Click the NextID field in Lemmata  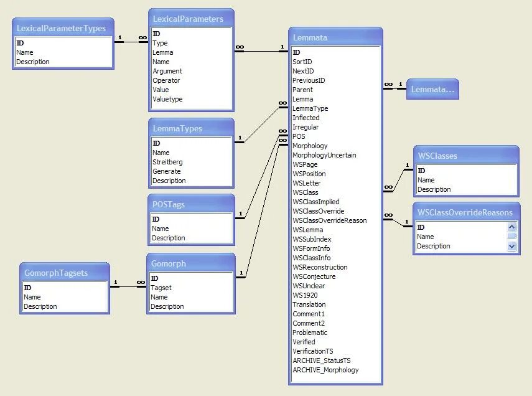click(336, 71)
